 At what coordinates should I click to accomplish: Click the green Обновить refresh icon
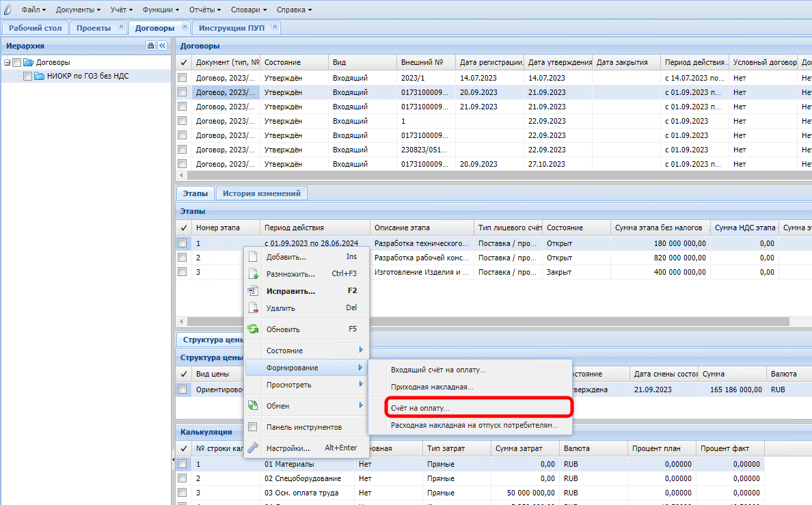tap(253, 329)
